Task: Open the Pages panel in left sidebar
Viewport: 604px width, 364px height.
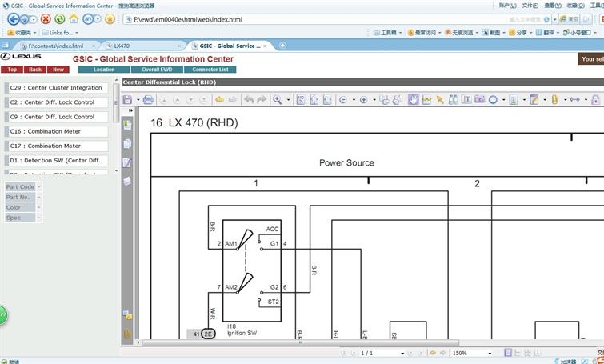Action: (127, 144)
